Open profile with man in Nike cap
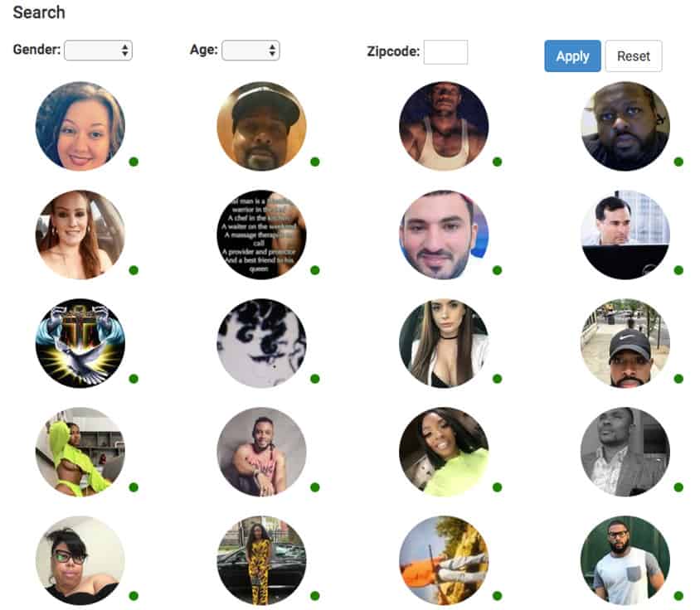Viewport: 700px width, 610px height. pos(625,343)
